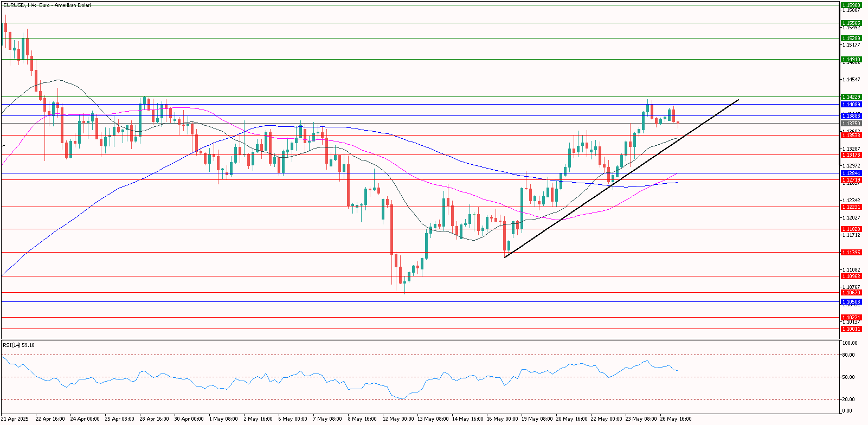Screen dimensions: 868x425
Task: Select the 8 May 16:00 time axis label
Action: pos(362,419)
